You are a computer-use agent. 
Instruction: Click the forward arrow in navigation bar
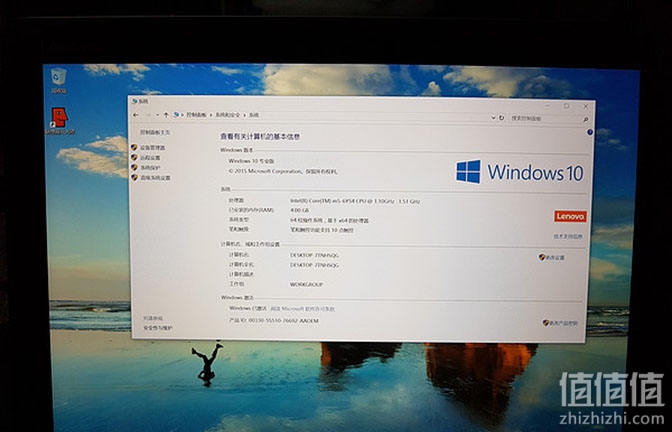tap(148, 115)
